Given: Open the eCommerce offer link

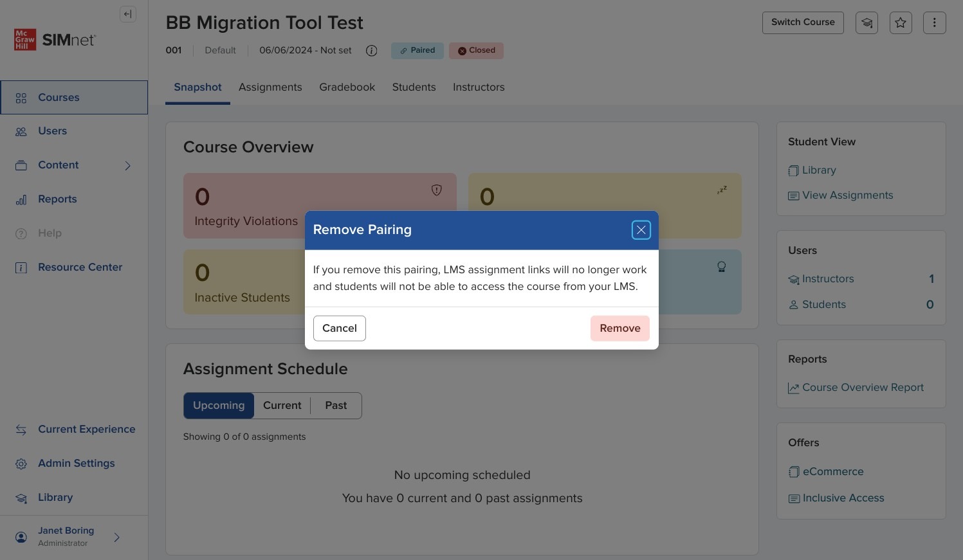Looking at the screenshot, I should tap(826, 472).
